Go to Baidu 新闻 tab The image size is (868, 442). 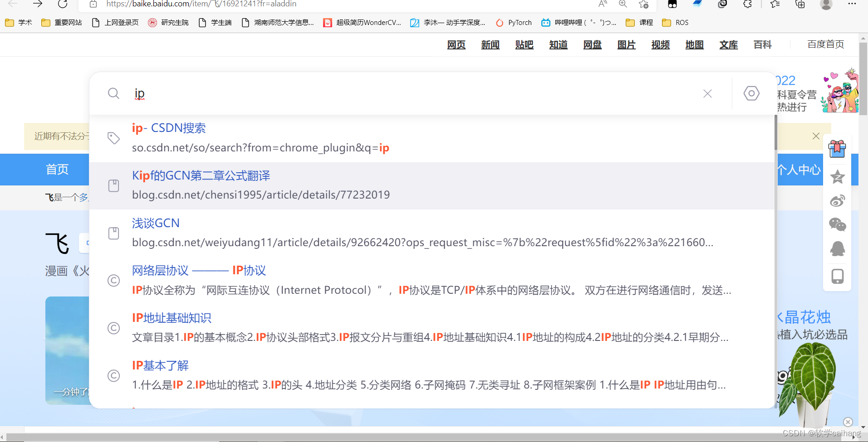tap(490, 44)
